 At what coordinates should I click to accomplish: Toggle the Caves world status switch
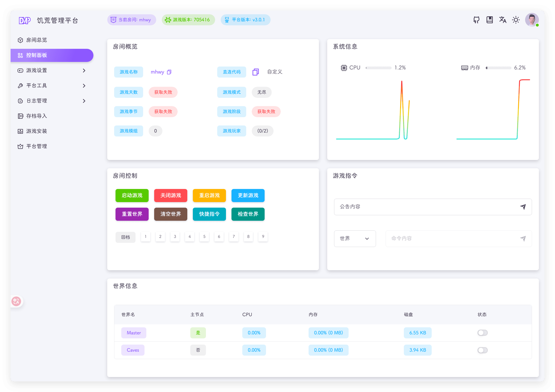pos(482,350)
